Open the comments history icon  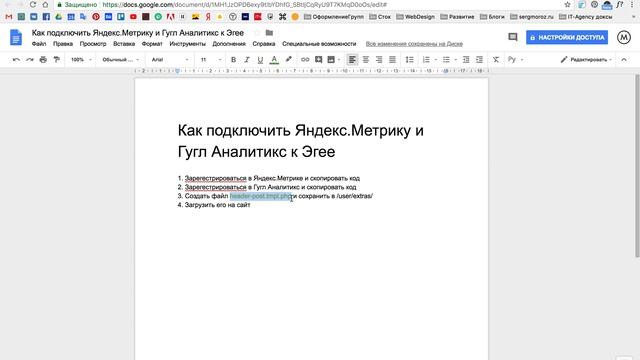[x=513, y=37]
